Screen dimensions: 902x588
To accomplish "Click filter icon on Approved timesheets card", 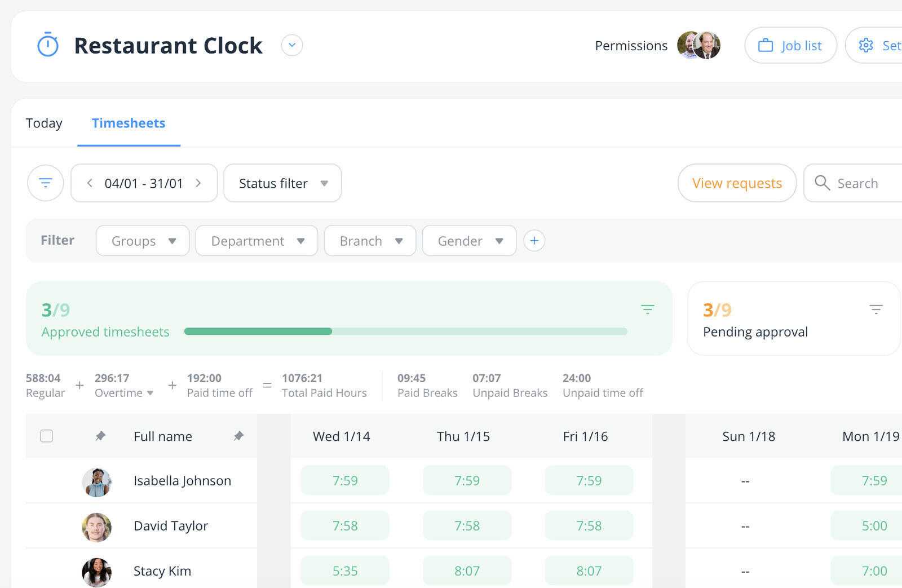I will click(647, 309).
